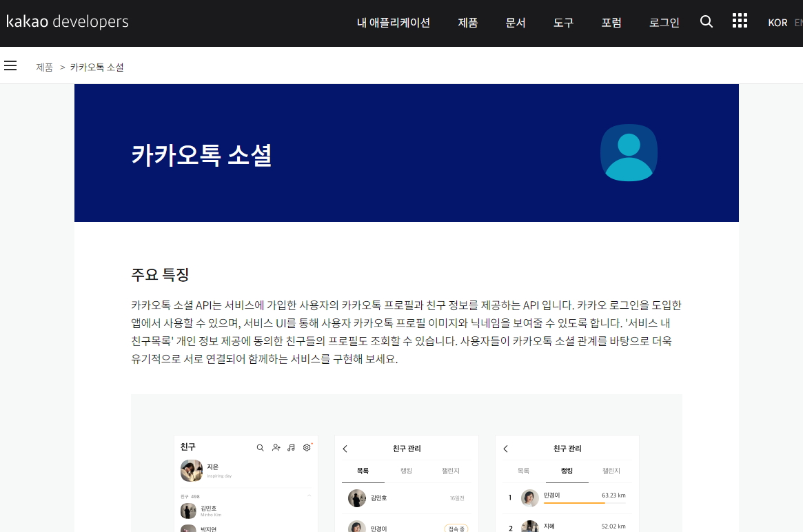Click the 접속 중 badge
This screenshot has width=803, height=532.
tap(456, 529)
